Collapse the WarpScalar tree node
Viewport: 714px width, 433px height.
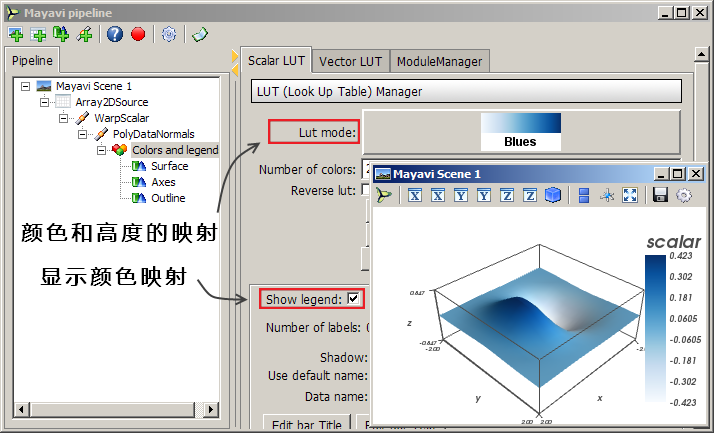click(63, 118)
